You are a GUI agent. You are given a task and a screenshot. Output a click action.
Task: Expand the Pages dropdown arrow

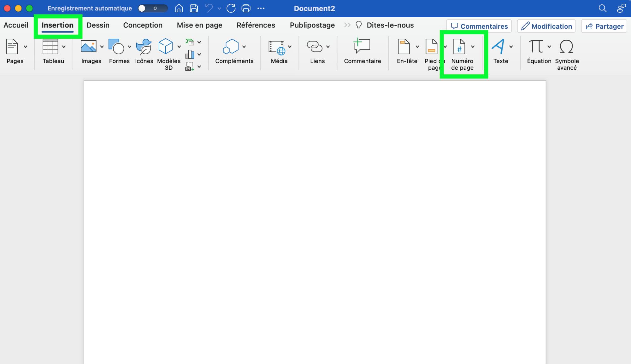26,47
